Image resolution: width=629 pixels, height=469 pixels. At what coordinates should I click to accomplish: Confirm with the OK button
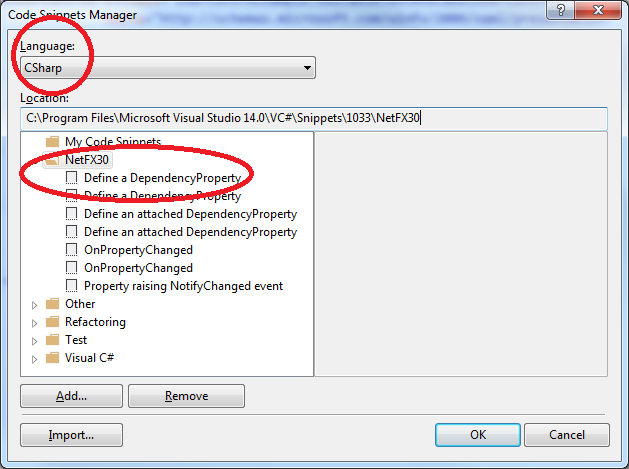pos(478,435)
